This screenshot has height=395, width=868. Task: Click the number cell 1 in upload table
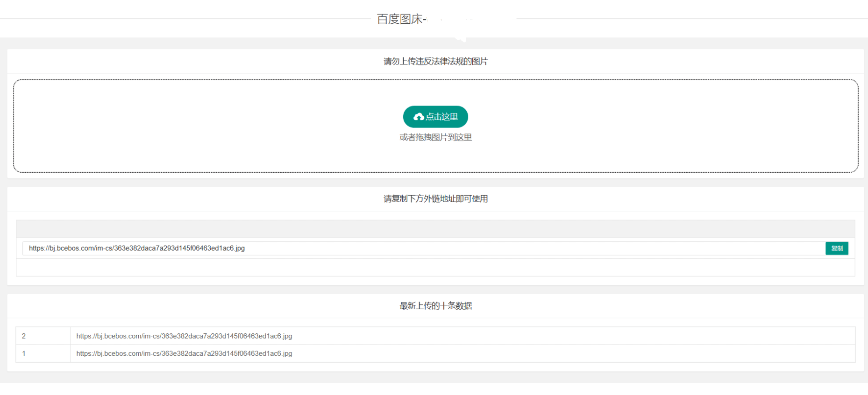tap(43, 353)
